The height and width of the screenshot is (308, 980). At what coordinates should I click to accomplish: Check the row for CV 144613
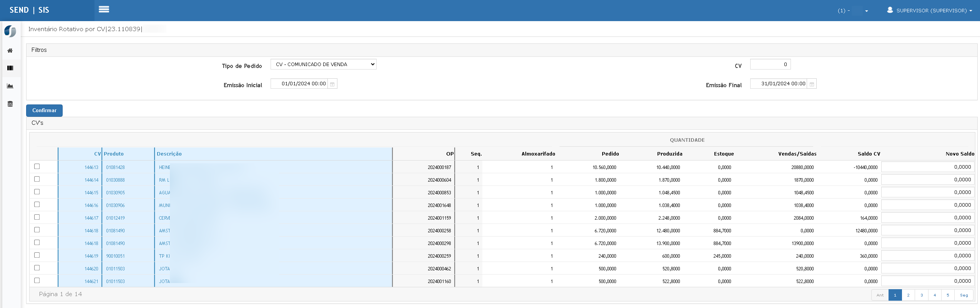[37, 166]
